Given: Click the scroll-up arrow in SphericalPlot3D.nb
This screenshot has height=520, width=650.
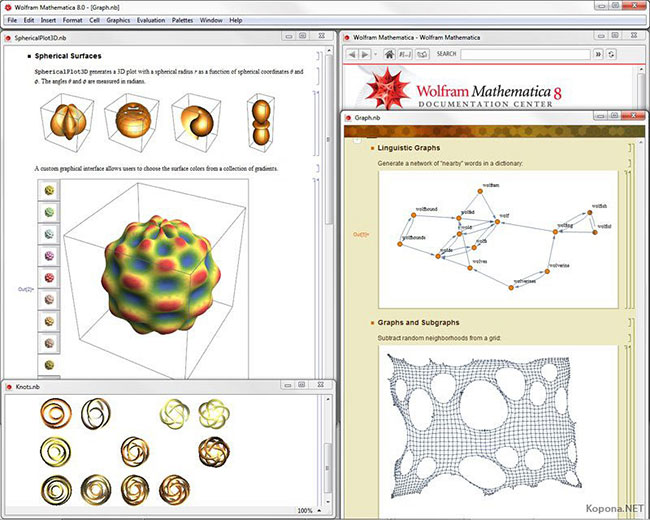Looking at the screenshot, I should tap(329, 50).
